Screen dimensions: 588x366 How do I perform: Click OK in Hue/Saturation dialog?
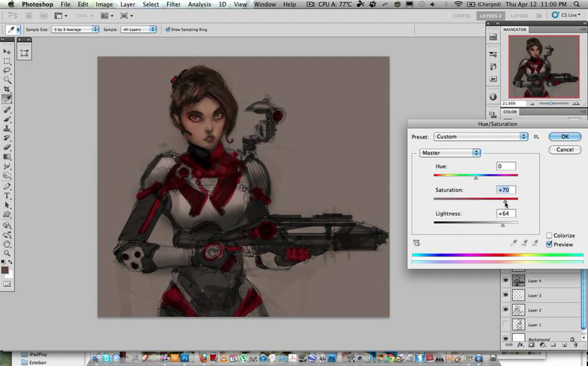click(565, 137)
